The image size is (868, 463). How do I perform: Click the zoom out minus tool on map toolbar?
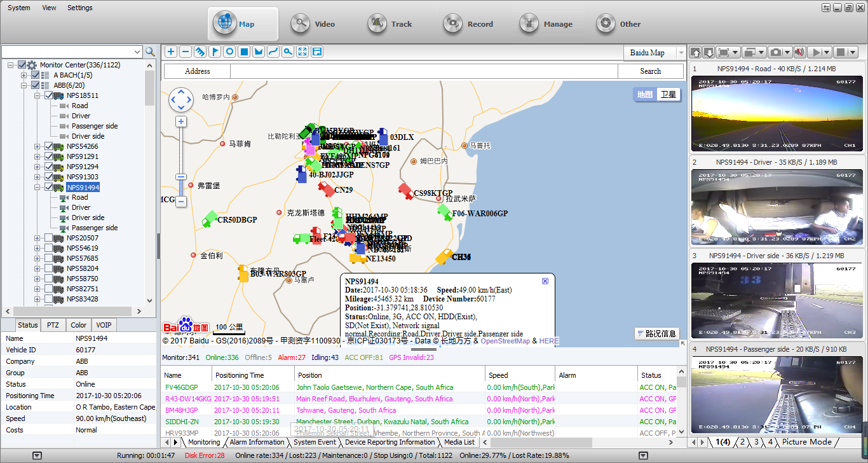[186, 52]
